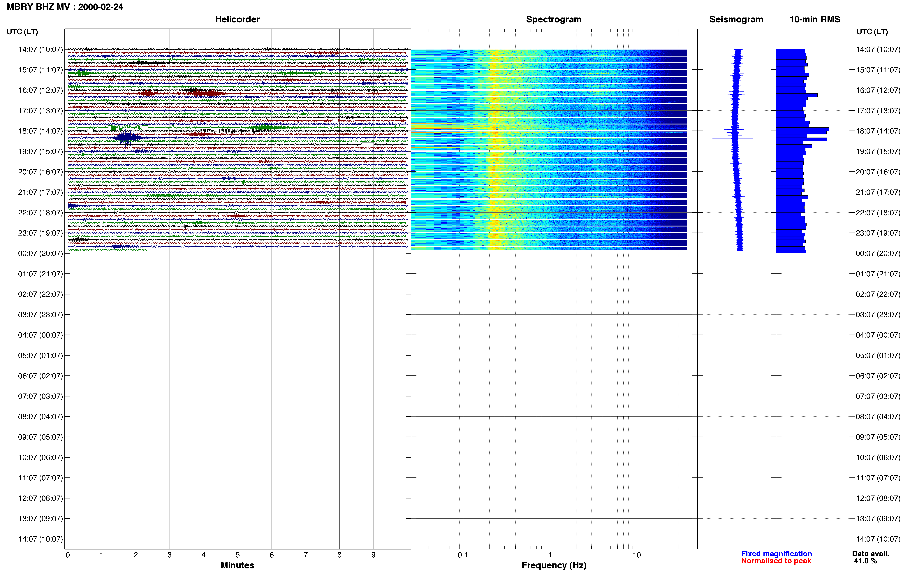The width and height of the screenshot is (924, 578).
Task: Click the 'Data avail.' label
Action: tap(870, 554)
